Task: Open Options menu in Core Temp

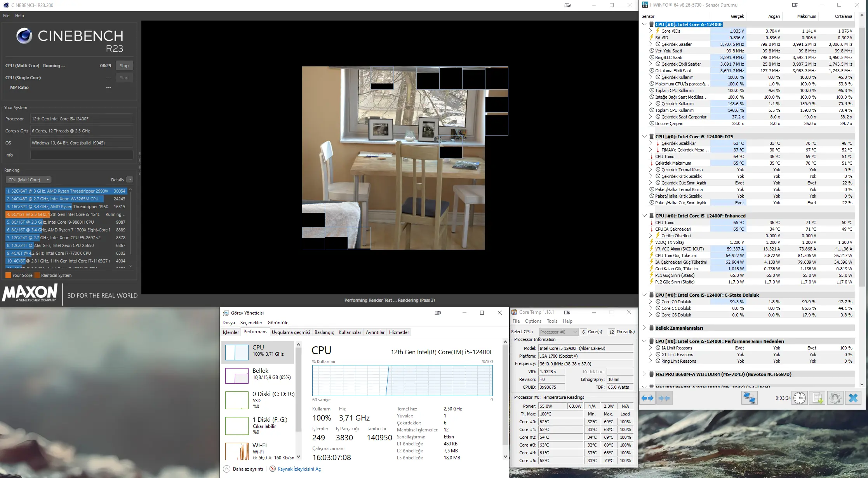Action: point(533,321)
